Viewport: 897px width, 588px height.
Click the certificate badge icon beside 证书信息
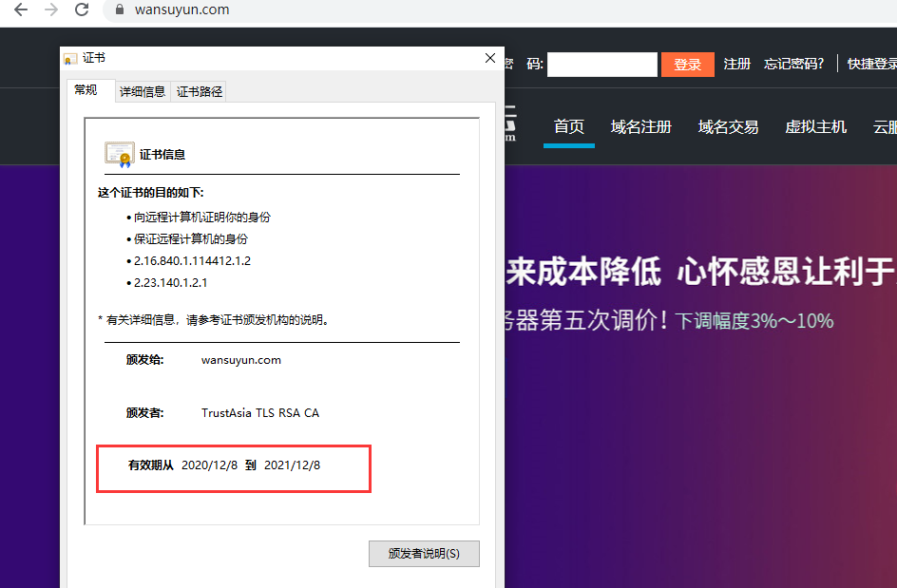120,155
